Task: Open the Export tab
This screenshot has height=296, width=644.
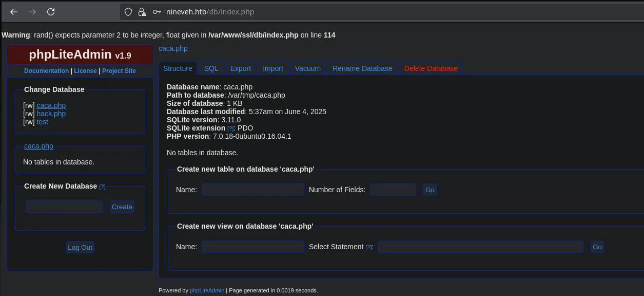Action: (x=240, y=68)
